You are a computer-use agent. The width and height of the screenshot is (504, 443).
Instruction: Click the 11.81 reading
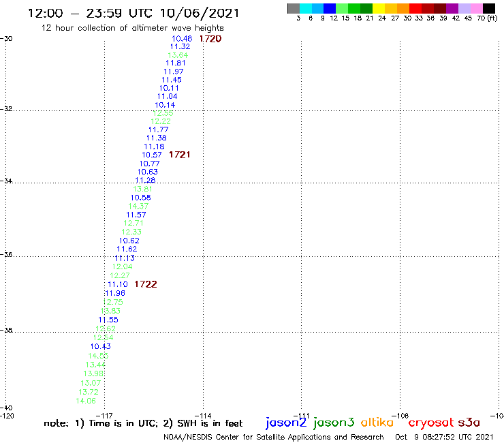[176, 63]
